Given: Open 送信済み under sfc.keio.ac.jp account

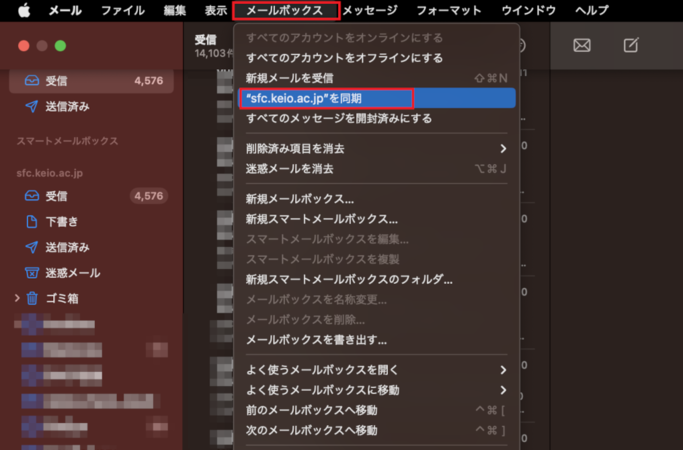Looking at the screenshot, I should (x=68, y=247).
